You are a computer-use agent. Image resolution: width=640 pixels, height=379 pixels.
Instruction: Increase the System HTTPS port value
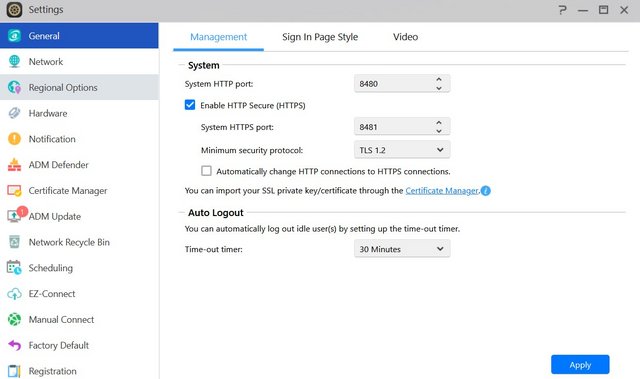point(439,123)
